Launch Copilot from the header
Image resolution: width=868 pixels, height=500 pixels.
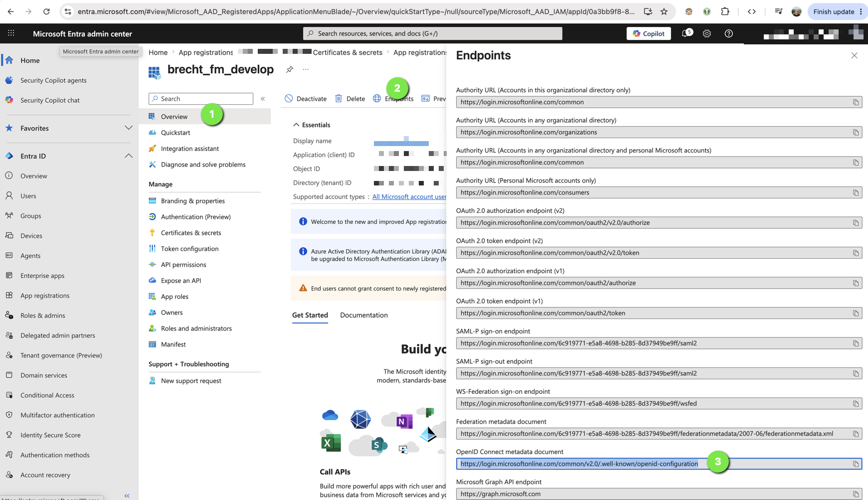pos(649,33)
